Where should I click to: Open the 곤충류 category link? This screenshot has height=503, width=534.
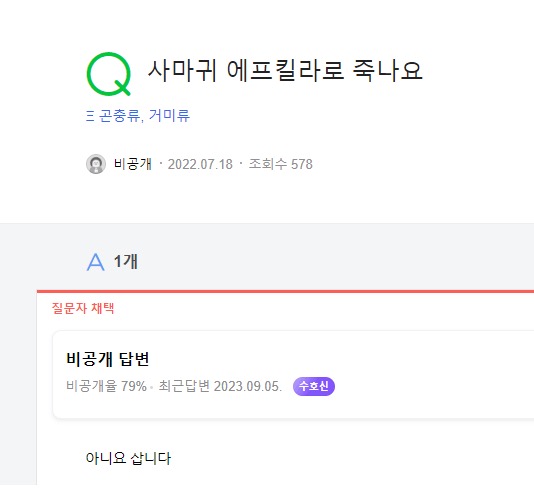click(x=119, y=116)
